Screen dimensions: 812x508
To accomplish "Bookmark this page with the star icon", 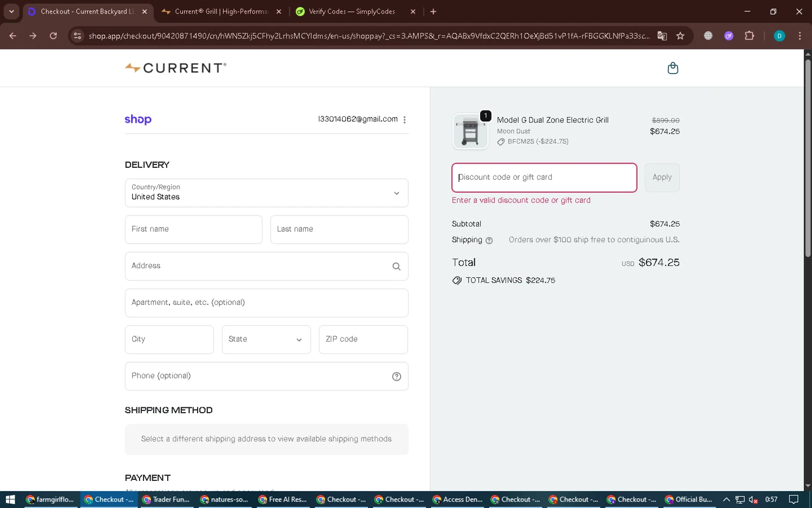I will (x=680, y=36).
